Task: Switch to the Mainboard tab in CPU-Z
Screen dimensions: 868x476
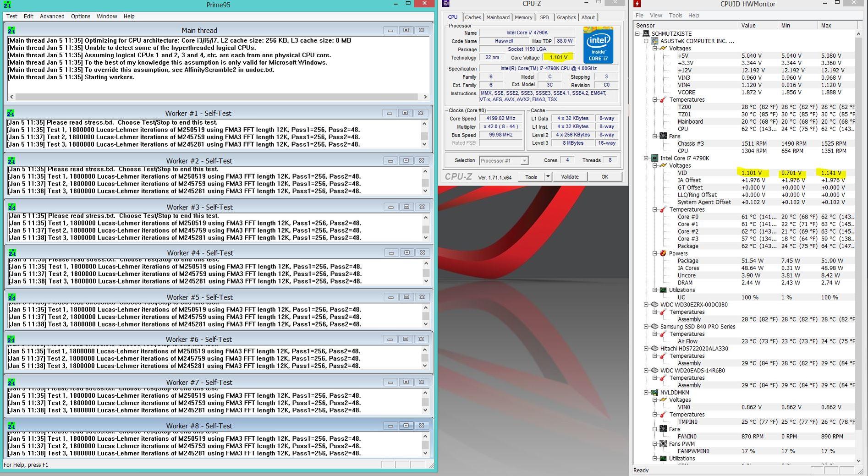Action: (498, 17)
